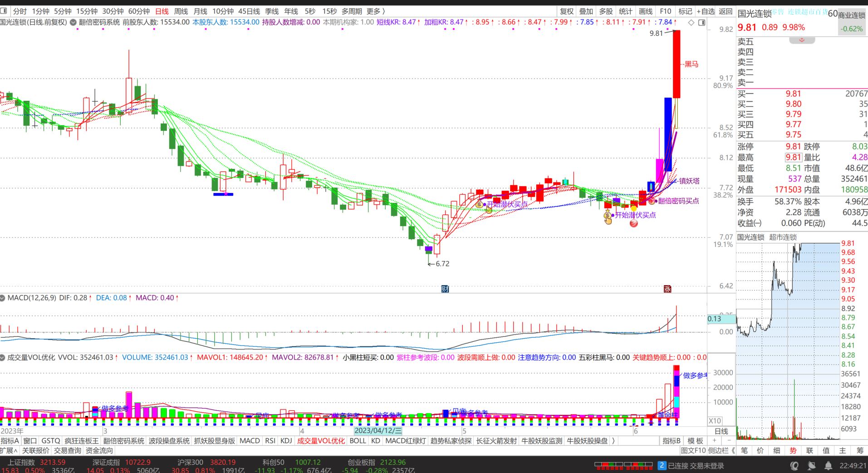Click the 画线 draw line button

click(645, 11)
